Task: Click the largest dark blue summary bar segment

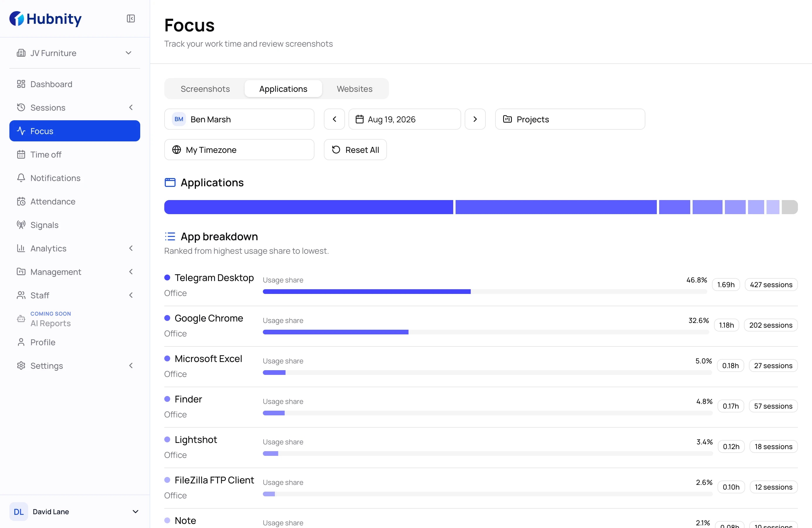Action: (x=308, y=207)
